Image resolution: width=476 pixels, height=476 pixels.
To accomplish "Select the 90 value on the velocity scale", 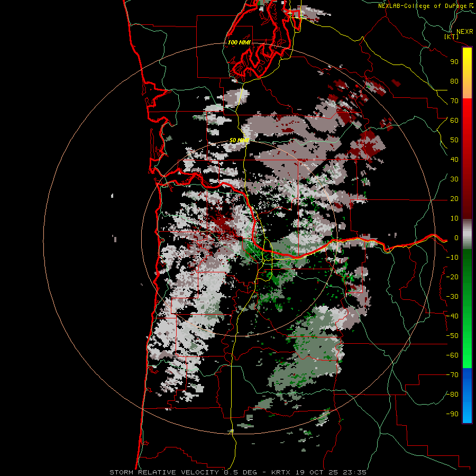I will click(454, 62).
